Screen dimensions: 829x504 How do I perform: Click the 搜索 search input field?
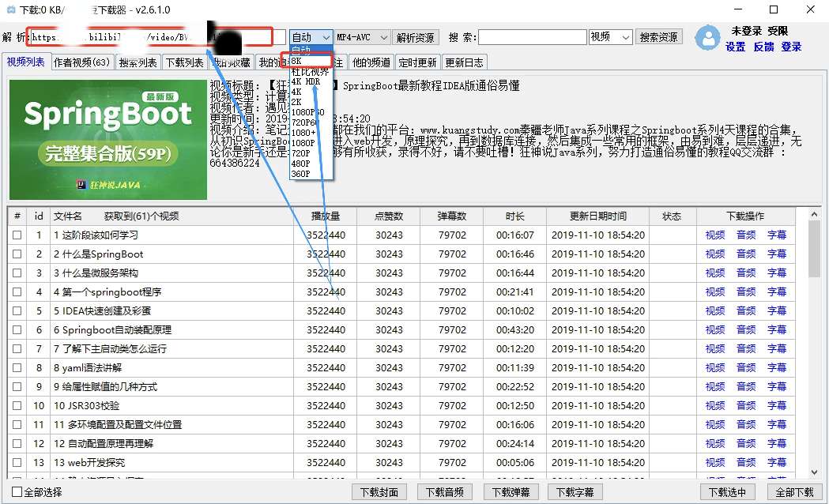click(x=533, y=37)
